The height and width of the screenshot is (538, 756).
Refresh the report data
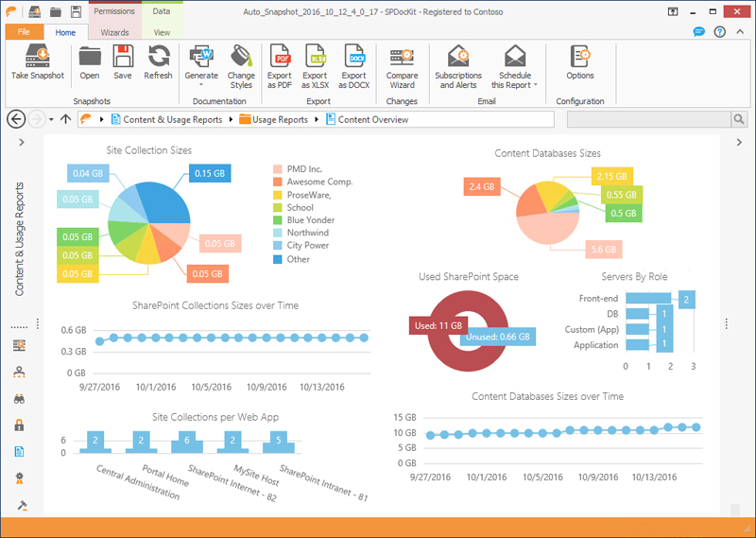(158, 62)
